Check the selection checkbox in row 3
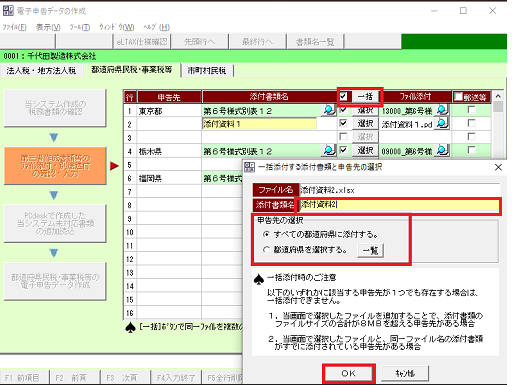The width and height of the screenshot is (512, 385). click(x=343, y=136)
